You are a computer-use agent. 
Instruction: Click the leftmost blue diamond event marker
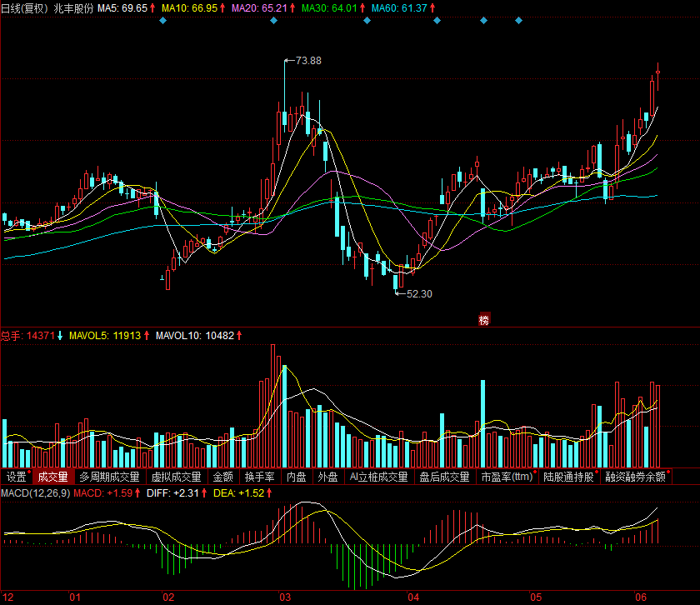163,21
